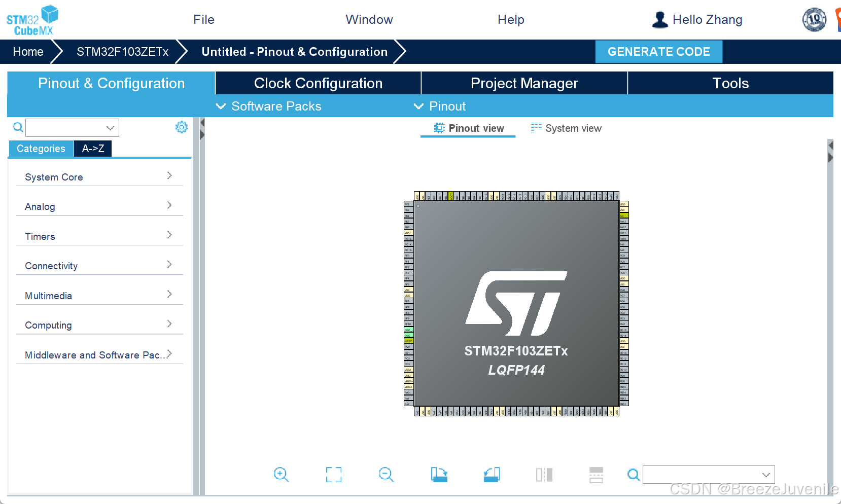Go to Home breadcrumb
This screenshot has height=504, width=841.
[x=28, y=52]
